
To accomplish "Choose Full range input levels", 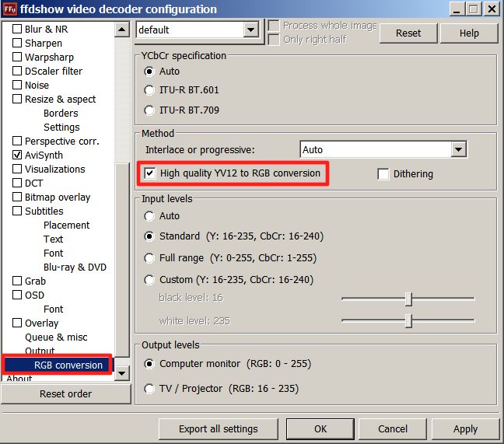I will [x=149, y=258].
